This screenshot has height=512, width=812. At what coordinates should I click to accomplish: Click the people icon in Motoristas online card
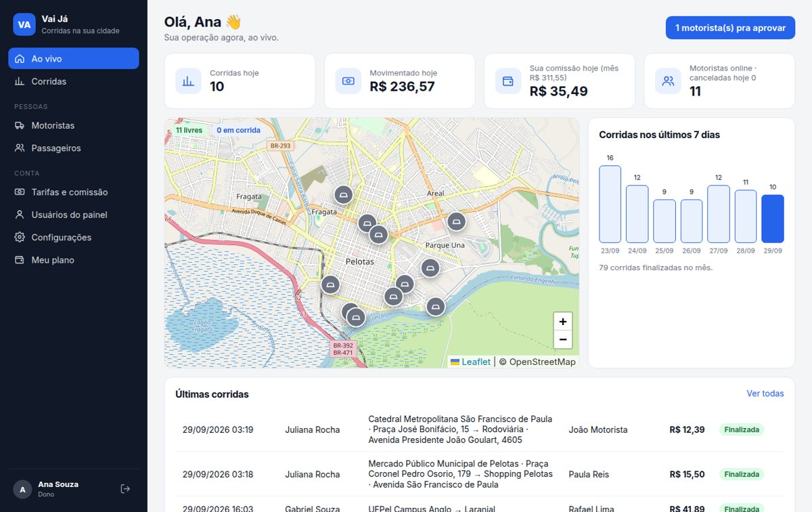point(668,81)
